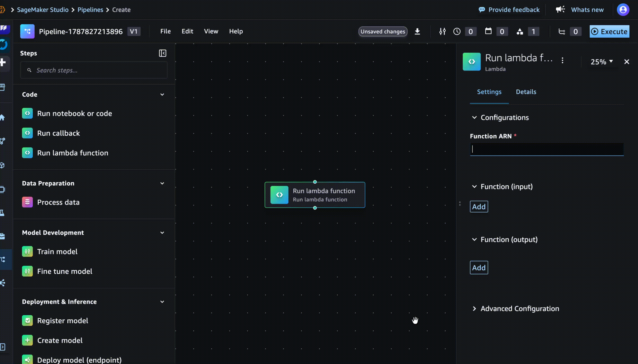This screenshot has height=364, width=638.
Task: Go to Pipelines in the breadcrumb
Action: point(90,10)
